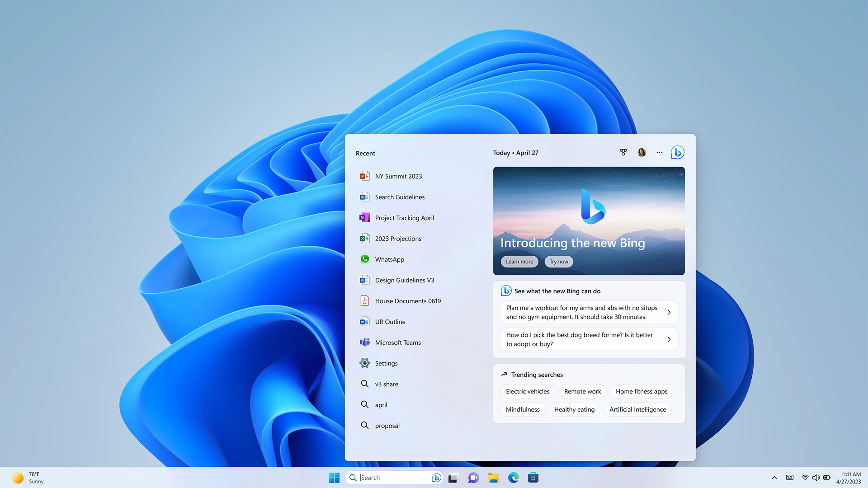Screen dimensions: 868x488
Task: Toggle the trophy/rewards icon
Action: [x=623, y=153]
